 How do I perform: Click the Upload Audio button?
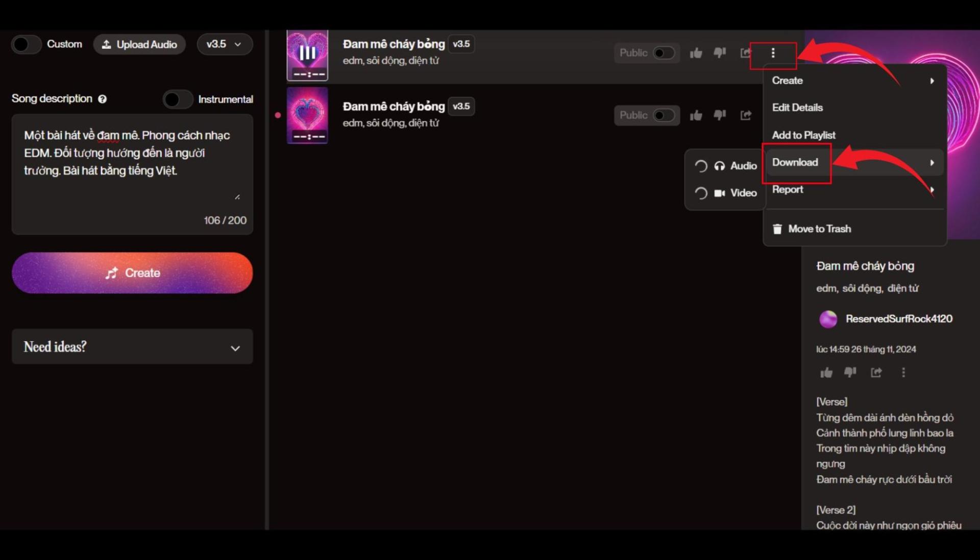point(139,44)
